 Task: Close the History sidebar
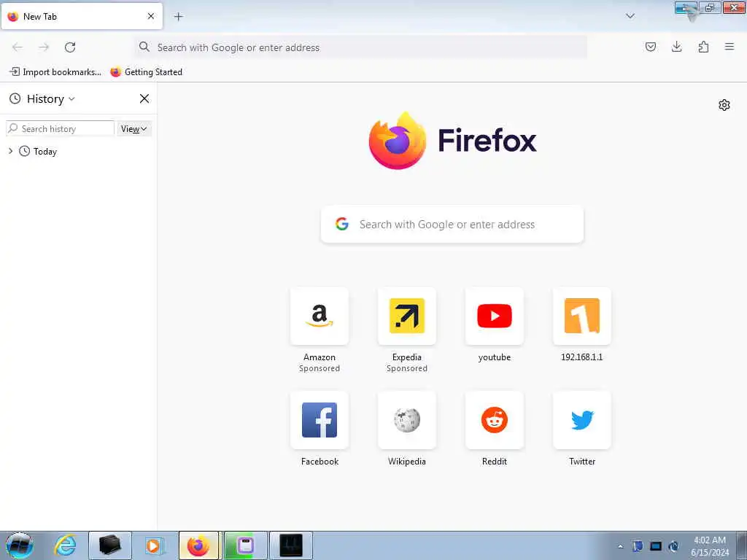coord(144,98)
